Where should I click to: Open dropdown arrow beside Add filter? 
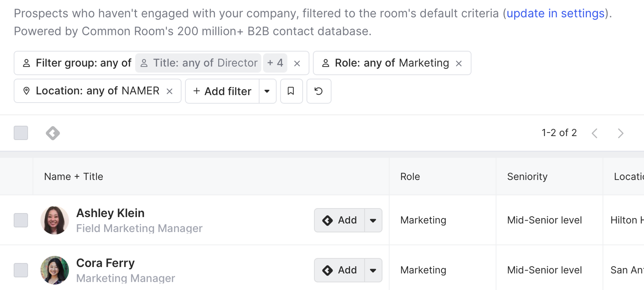(267, 91)
